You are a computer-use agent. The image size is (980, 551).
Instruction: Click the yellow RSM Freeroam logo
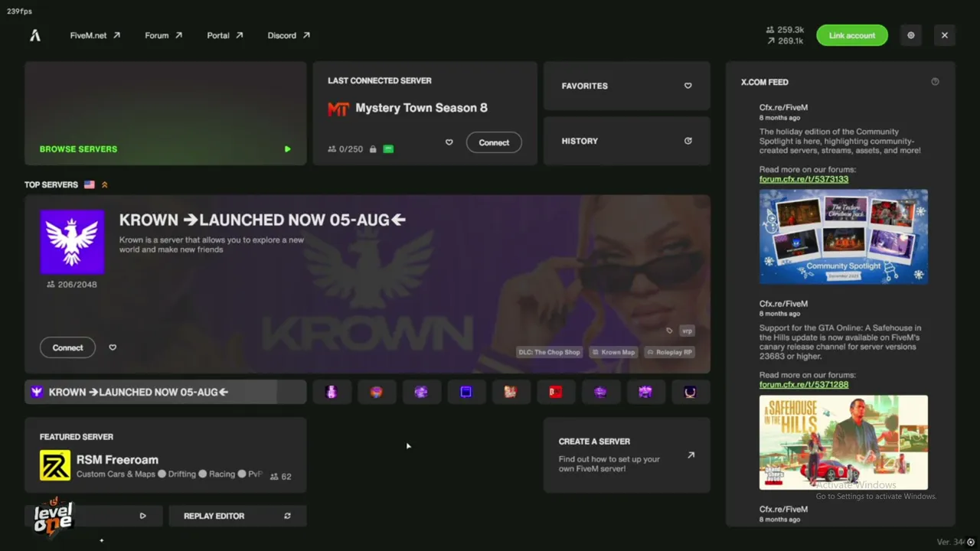click(x=55, y=465)
